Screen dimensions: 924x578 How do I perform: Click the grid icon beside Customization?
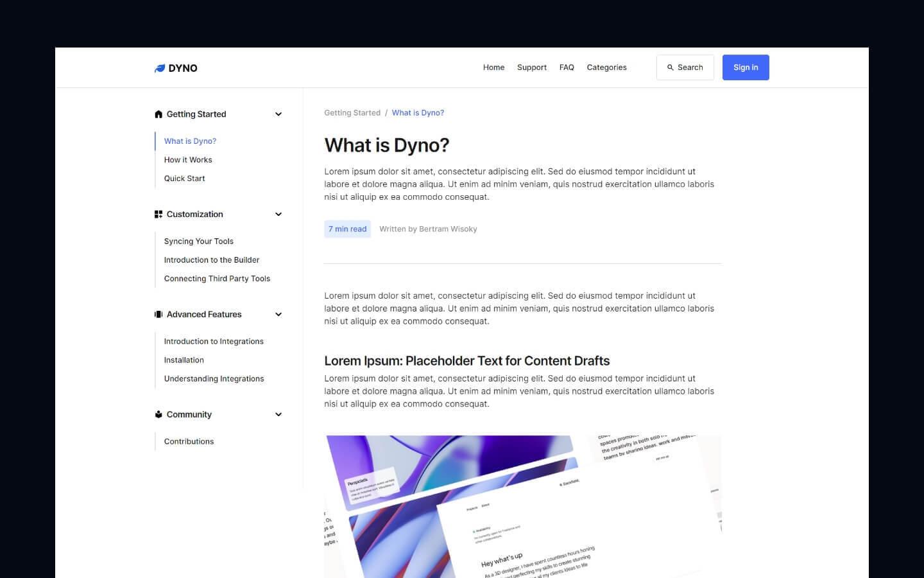pyautogui.click(x=158, y=214)
